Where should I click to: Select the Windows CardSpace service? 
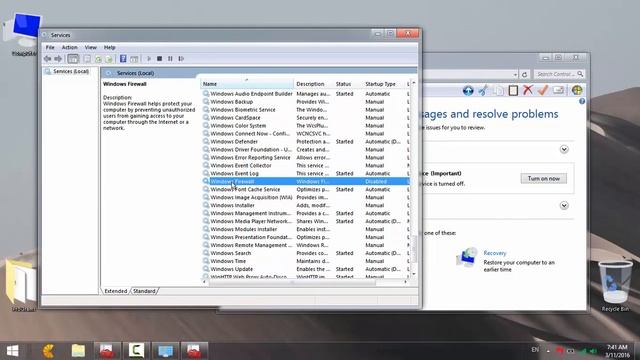point(306,118)
